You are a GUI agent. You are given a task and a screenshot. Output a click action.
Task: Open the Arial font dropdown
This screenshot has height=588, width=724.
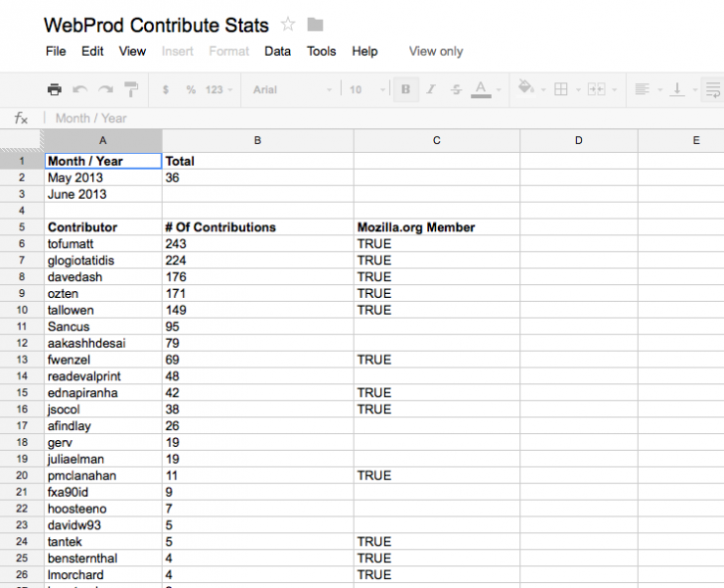[292, 89]
